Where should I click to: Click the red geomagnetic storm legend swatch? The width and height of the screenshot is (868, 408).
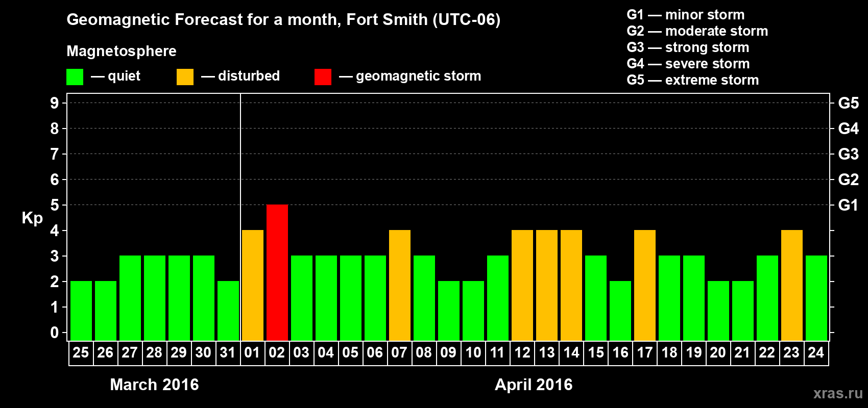[x=323, y=77]
